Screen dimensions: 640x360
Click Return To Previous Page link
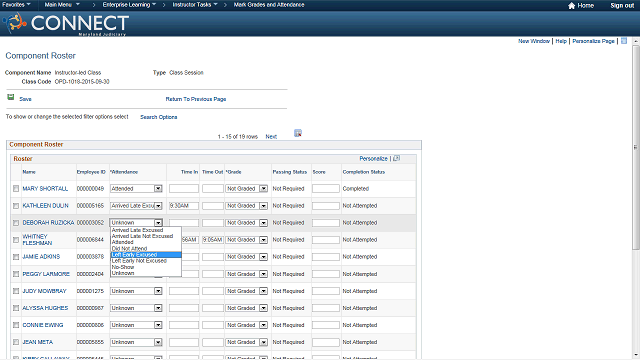[196, 99]
